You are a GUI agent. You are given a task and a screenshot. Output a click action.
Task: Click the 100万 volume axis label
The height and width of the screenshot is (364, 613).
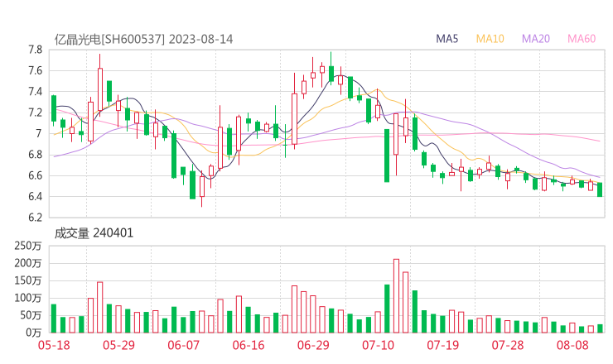coord(28,298)
